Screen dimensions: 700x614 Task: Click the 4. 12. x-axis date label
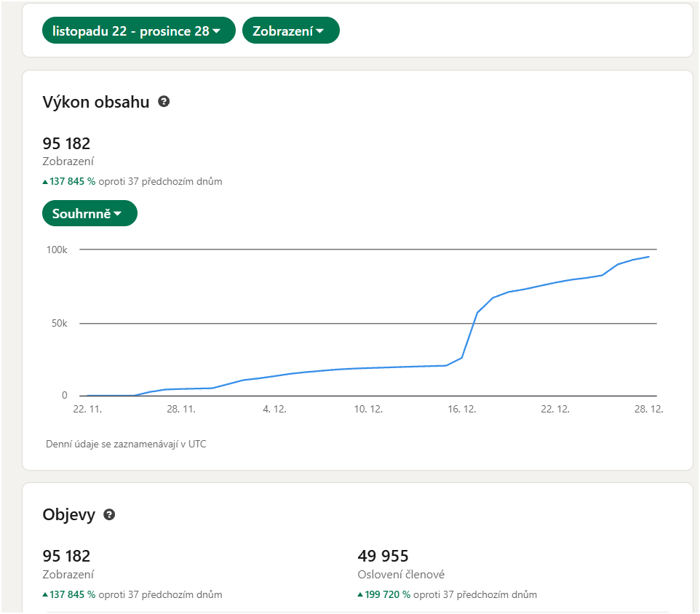point(274,410)
